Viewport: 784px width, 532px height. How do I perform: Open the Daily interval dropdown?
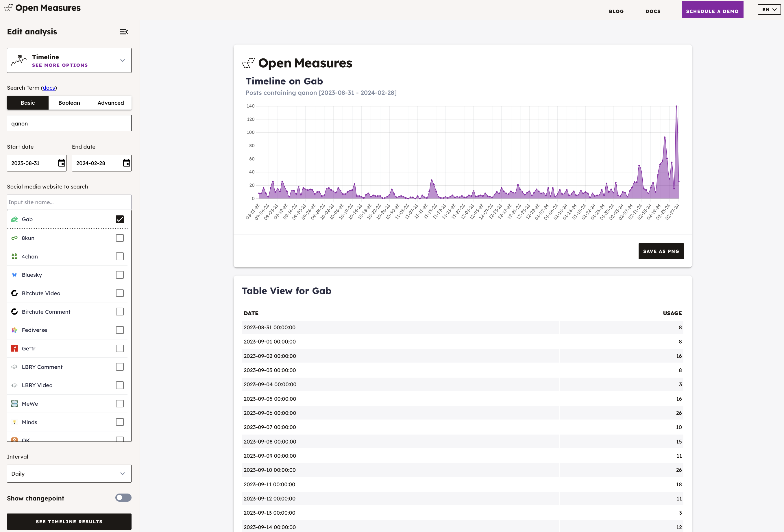point(69,474)
